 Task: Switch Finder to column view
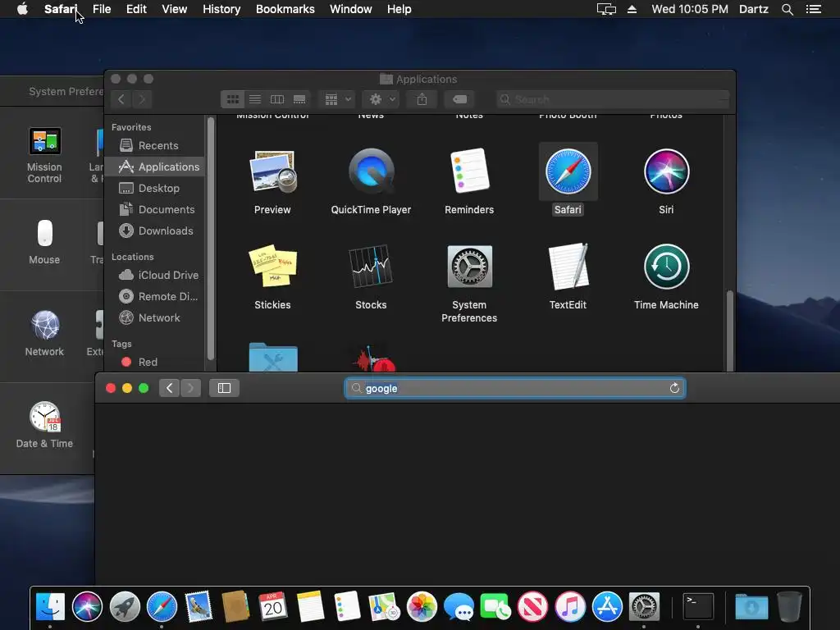point(277,99)
